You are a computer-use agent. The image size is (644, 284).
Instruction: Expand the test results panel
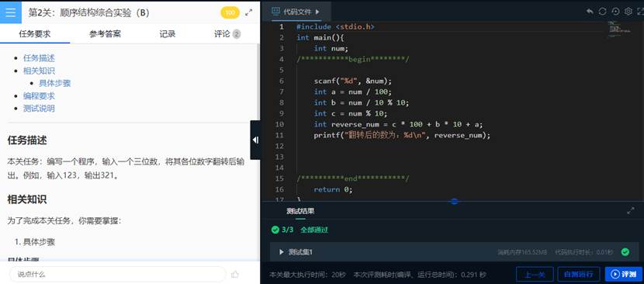coord(631,211)
